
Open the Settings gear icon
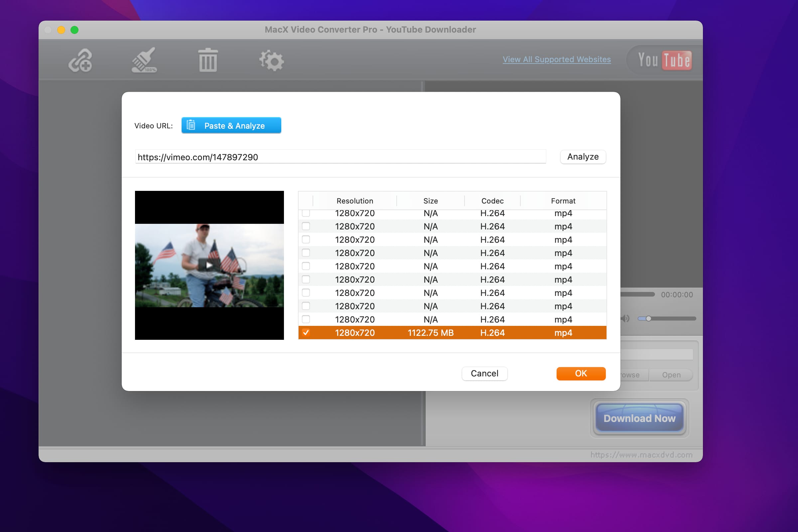[271, 61]
